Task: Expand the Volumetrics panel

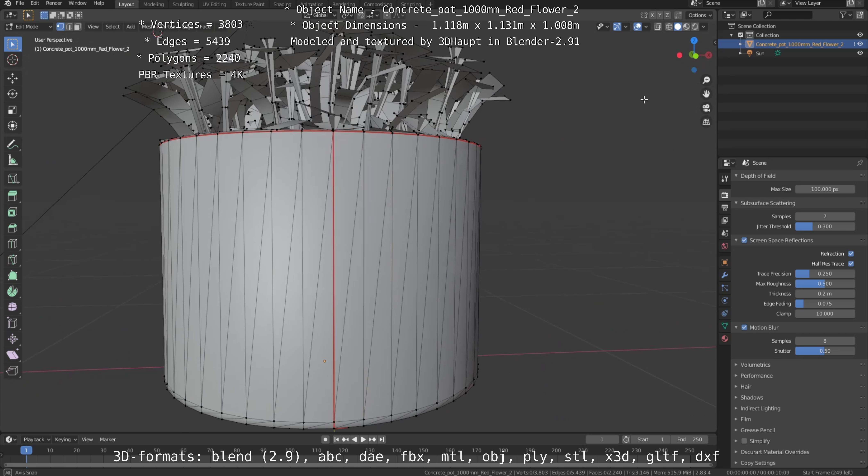Action: 736,365
